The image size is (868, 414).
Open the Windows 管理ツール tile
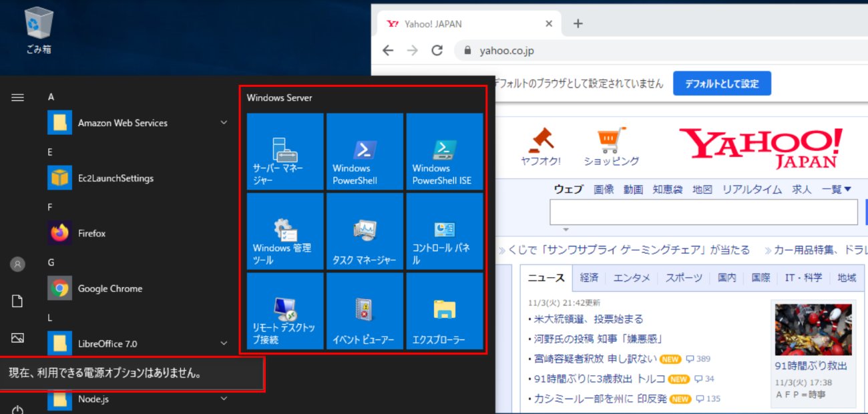point(285,231)
